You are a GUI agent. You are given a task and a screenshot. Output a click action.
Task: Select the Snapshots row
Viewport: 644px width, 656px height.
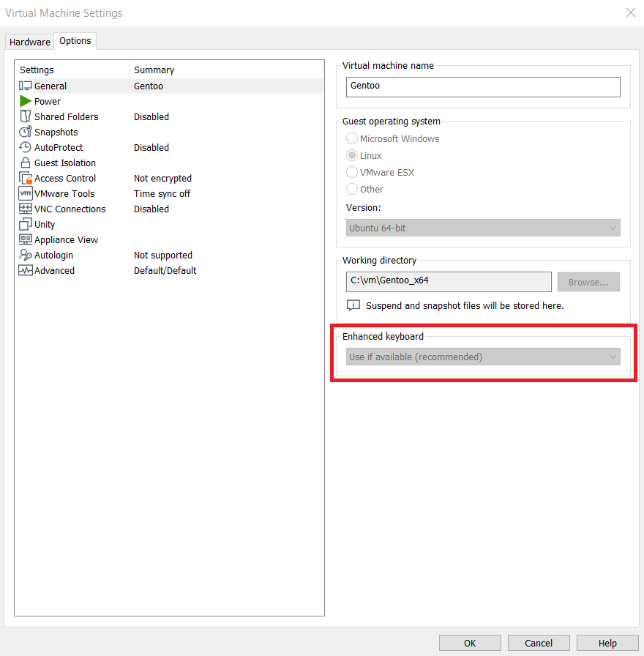pyautogui.click(x=169, y=133)
